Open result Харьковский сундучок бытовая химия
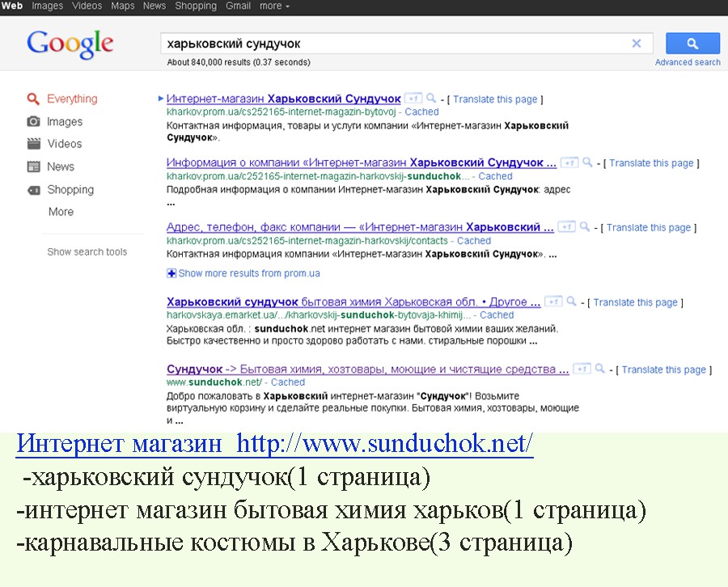This screenshot has width=728, height=587. coord(353,302)
